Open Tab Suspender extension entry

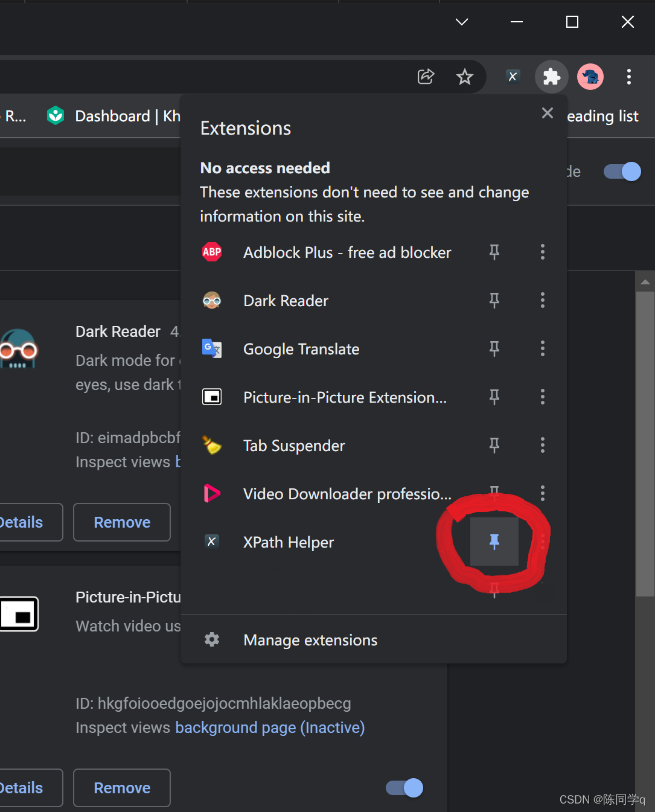294,446
